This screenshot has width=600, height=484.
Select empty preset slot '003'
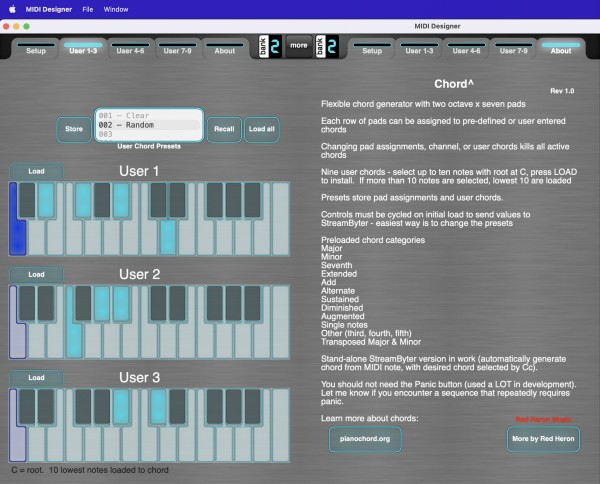pos(149,134)
